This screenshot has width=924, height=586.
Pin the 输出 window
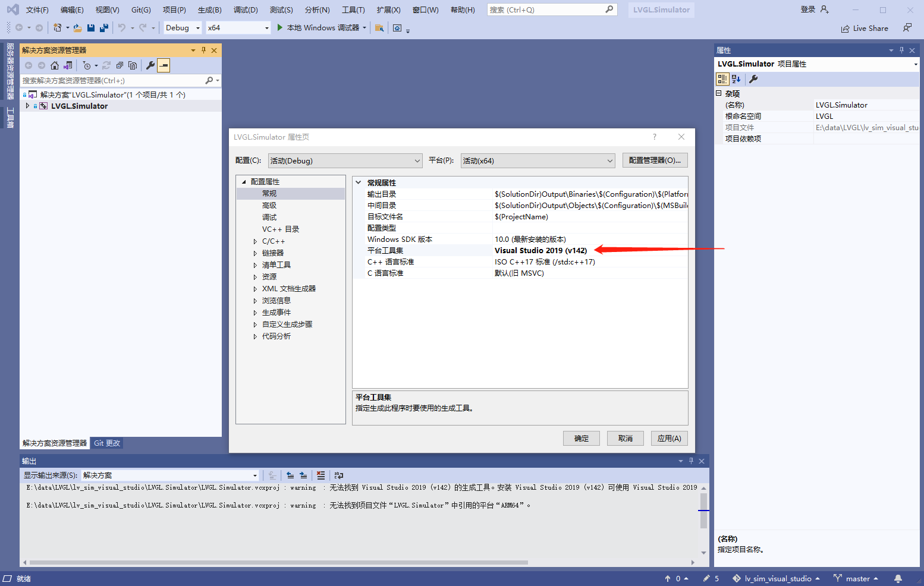(x=691, y=461)
